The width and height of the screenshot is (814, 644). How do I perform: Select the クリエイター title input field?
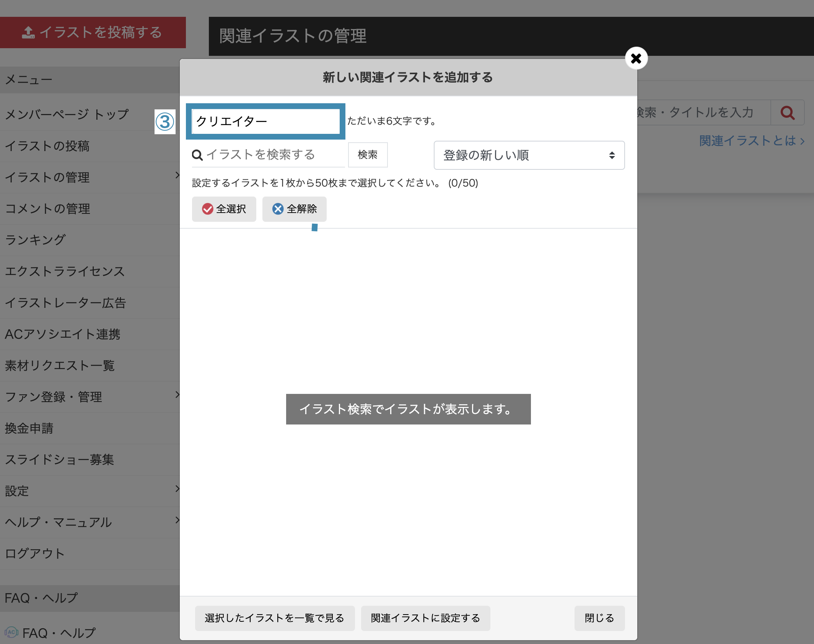[x=267, y=121]
